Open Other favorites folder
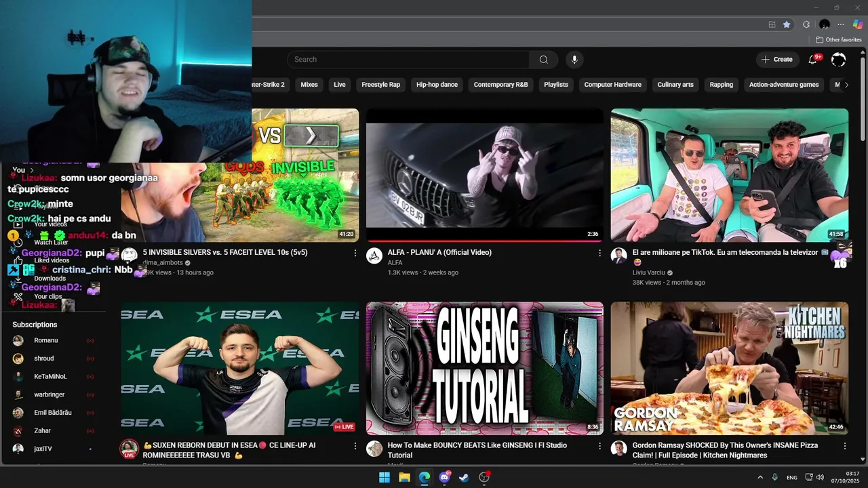This screenshot has height=488, width=868. [839, 40]
